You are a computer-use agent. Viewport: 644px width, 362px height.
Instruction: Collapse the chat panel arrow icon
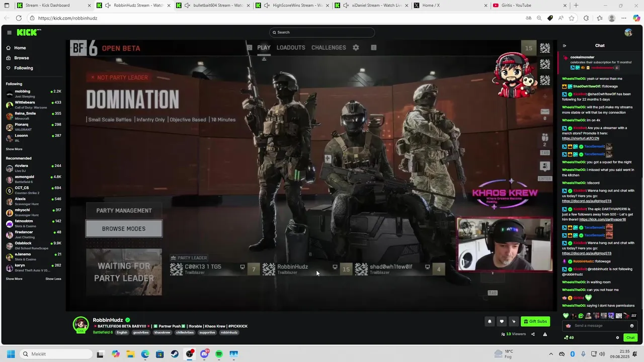[564, 45]
